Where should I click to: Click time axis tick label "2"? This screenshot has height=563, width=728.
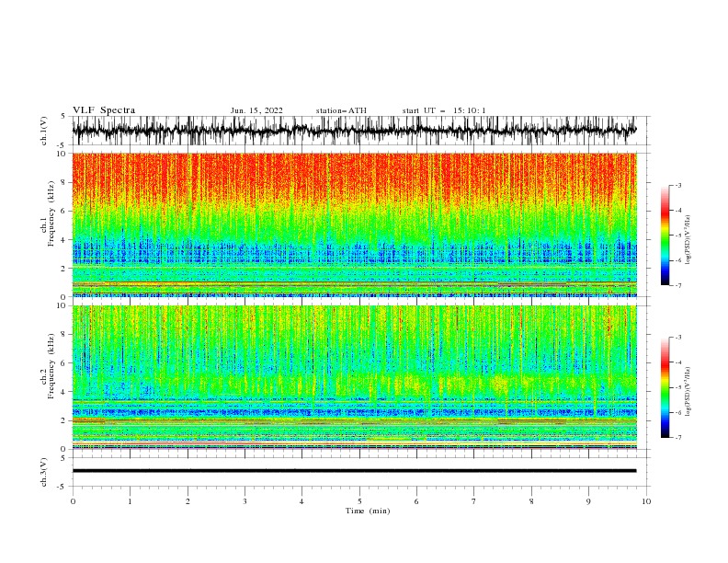click(x=188, y=501)
